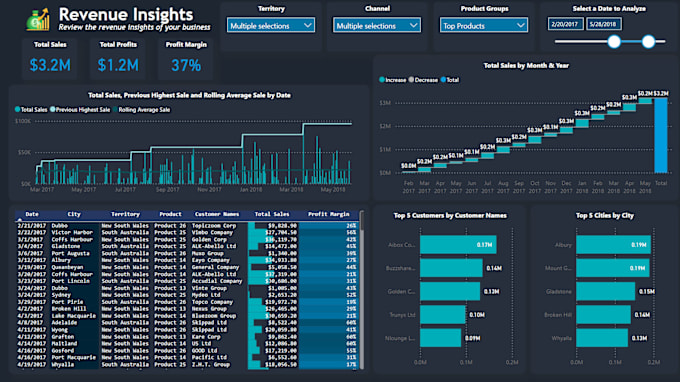Click the table's vertical scrollbar
Screen dimensions: 680x382
[362, 290]
